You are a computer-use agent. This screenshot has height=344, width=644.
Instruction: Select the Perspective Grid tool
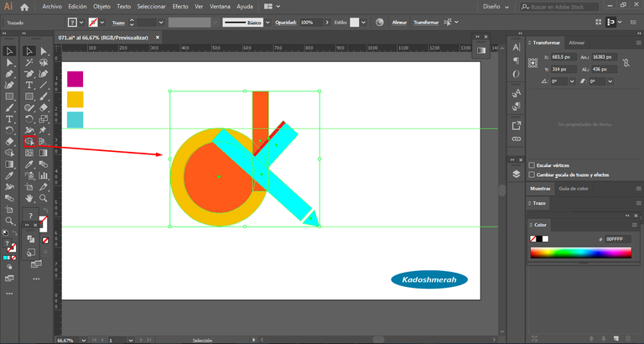[x=43, y=142]
